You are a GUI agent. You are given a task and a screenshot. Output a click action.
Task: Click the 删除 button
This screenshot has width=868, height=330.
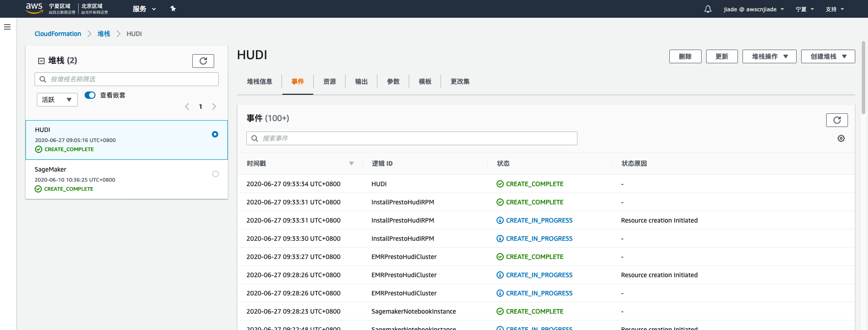pos(685,56)
